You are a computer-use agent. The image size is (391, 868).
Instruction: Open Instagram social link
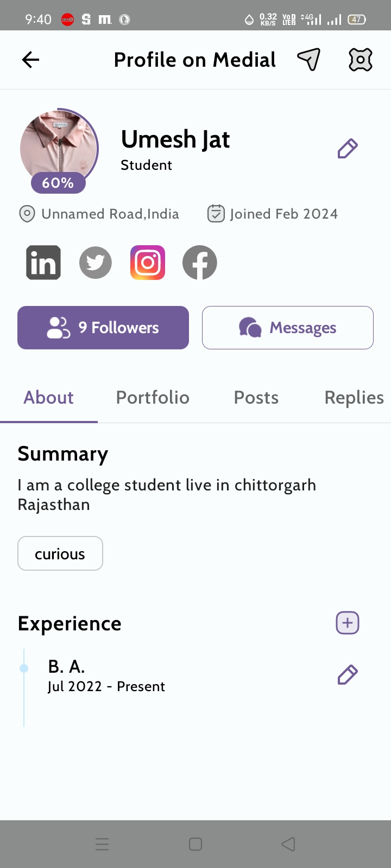(148, 263)
